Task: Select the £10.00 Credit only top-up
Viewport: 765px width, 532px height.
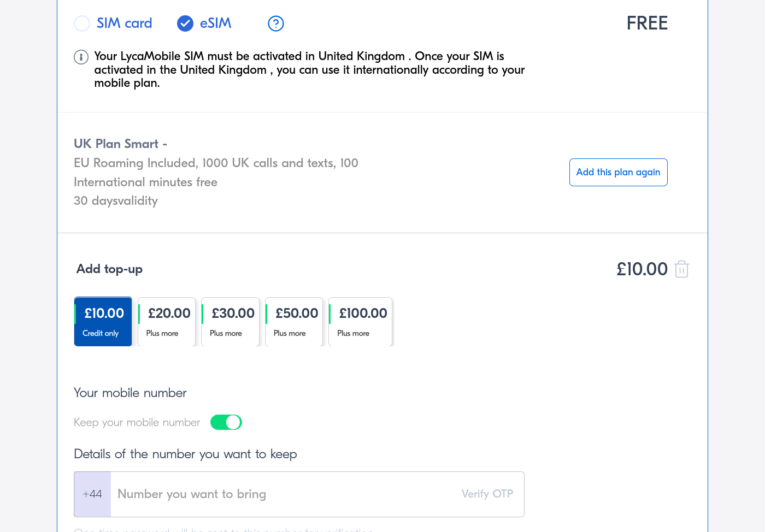Action: click(x=103, y=321)
